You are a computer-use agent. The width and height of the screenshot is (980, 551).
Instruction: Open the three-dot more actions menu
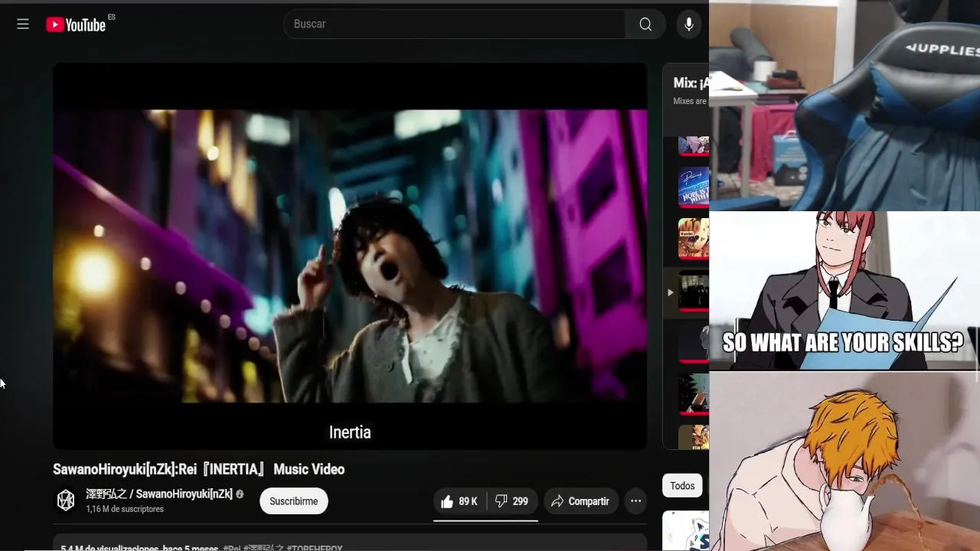[x=635, y=501]
